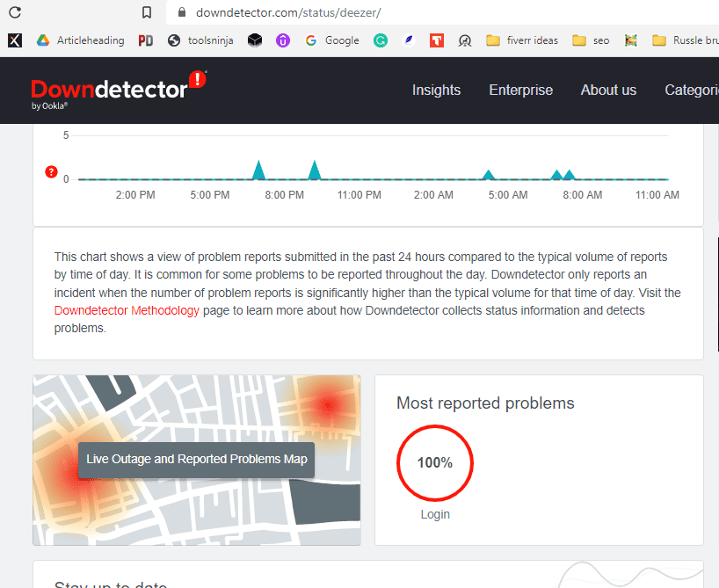Click Live Outage and Reported Problems Map button
Viewport: 719px width, 588px height.
click(196, 459)
